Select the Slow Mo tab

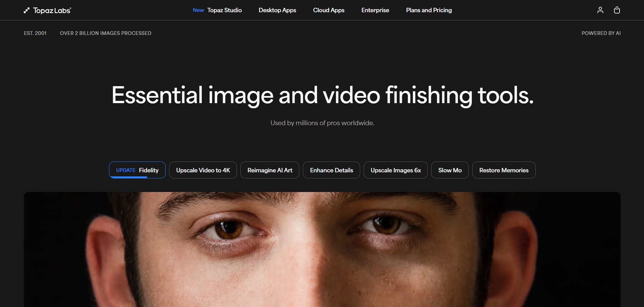click(450, 170)
